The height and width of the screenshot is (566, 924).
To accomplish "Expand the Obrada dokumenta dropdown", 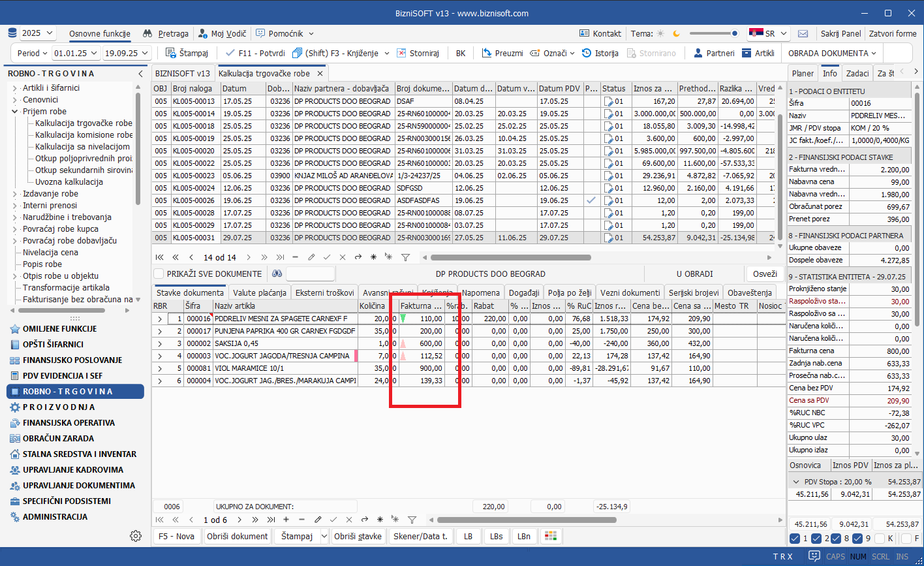I will pos(832,53).
